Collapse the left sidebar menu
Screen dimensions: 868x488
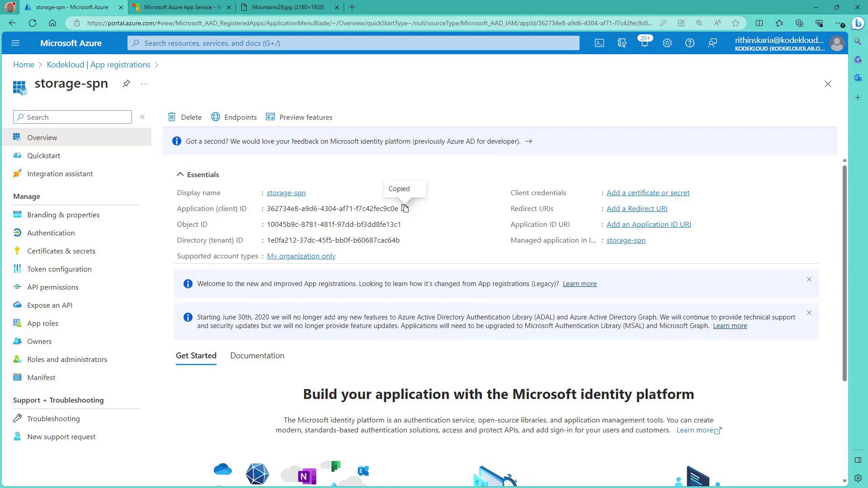pos(142,117)
